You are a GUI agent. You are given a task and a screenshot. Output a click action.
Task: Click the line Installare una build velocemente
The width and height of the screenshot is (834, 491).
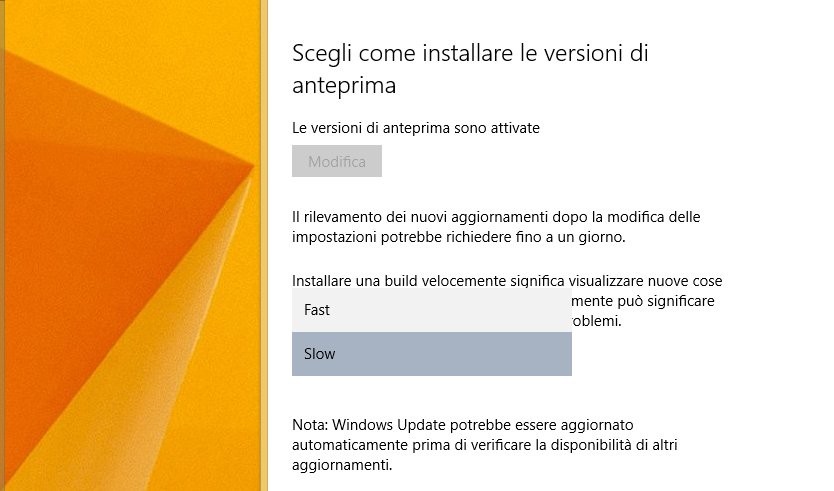(507, 280)
